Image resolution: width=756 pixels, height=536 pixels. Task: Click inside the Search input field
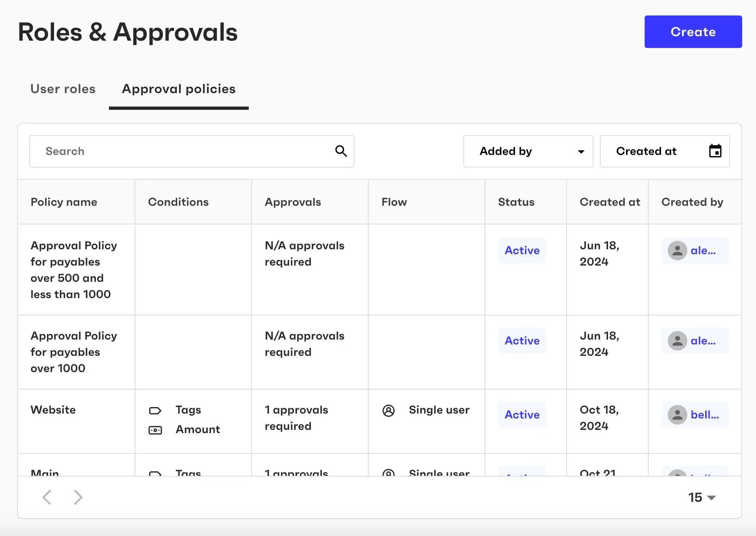tap(163, 151)
